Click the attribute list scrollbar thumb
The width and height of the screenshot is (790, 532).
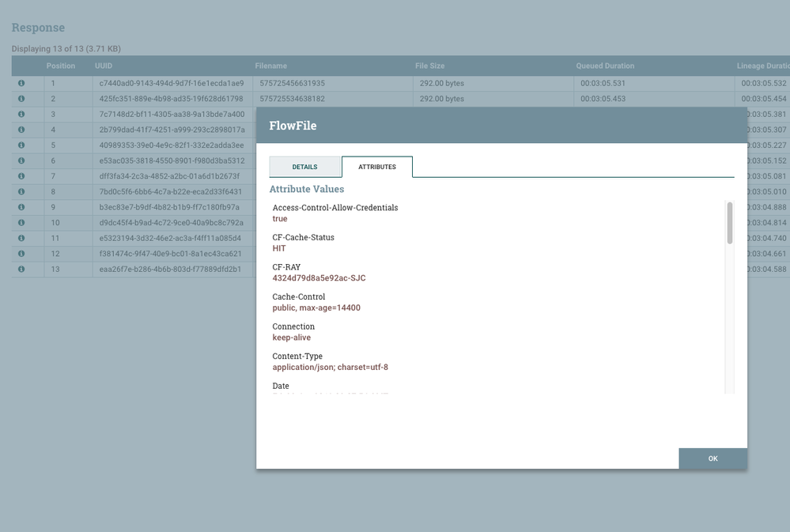tap(730, 223)
